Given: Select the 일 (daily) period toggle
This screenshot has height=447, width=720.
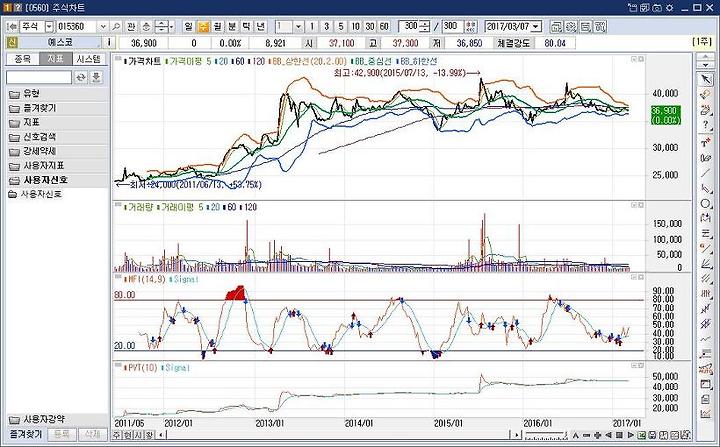Looking at the screenshot, I should 188,26.
